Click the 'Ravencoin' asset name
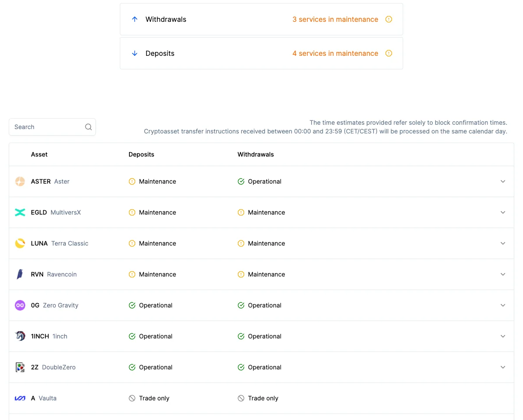The height and width of the screenshot is (420, 523). pos(62,274)
